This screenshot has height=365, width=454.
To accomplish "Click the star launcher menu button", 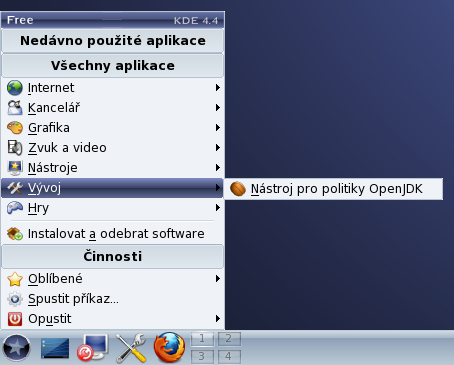I will (16, 348).
